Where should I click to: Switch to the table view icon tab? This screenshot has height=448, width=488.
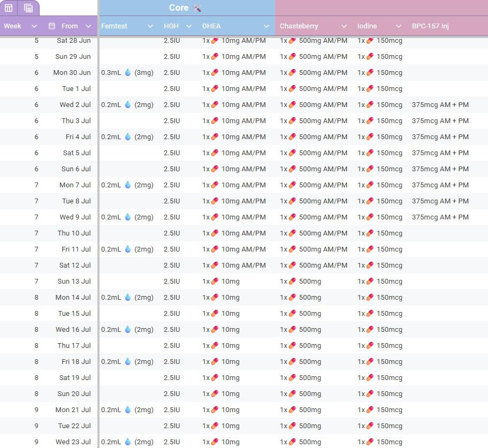(x=9, y=8)
